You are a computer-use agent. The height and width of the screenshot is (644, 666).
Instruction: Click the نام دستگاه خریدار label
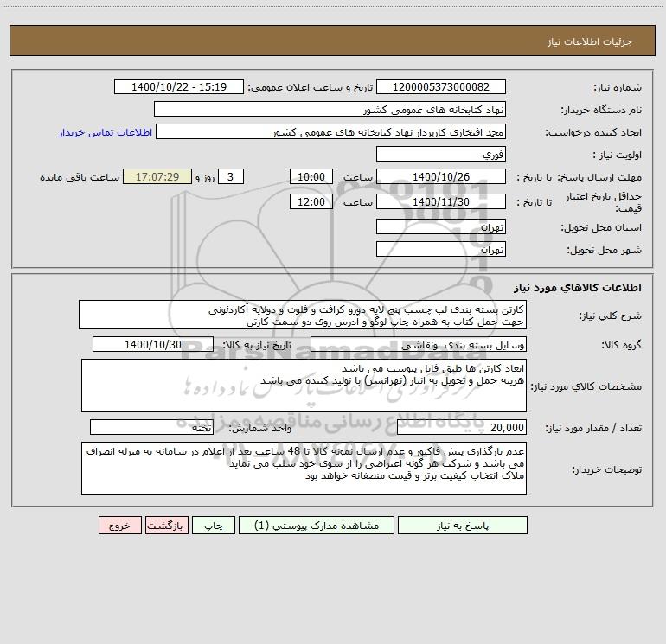(601, 110)
